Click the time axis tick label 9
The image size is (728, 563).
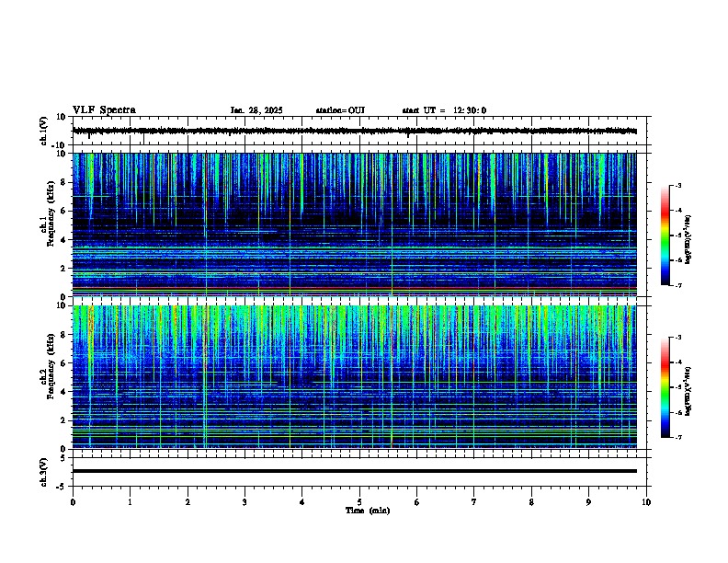coord(589,502)
